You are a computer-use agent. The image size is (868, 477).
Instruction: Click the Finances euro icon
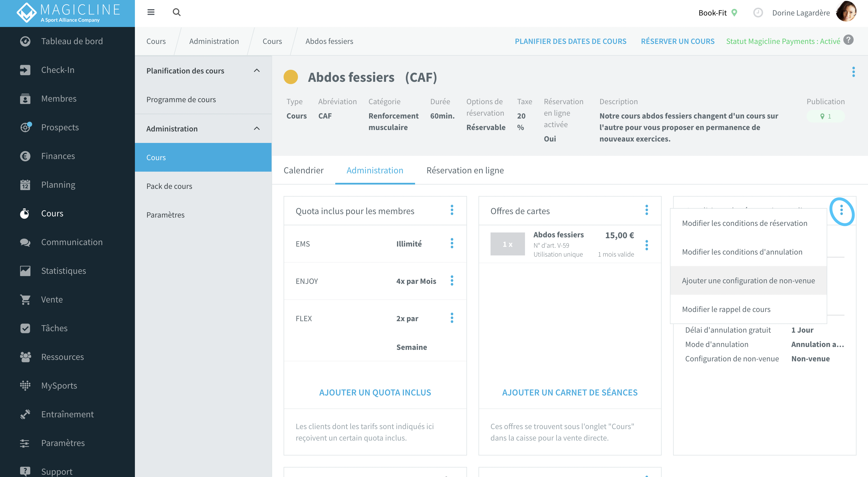click(x=25, y=156)
